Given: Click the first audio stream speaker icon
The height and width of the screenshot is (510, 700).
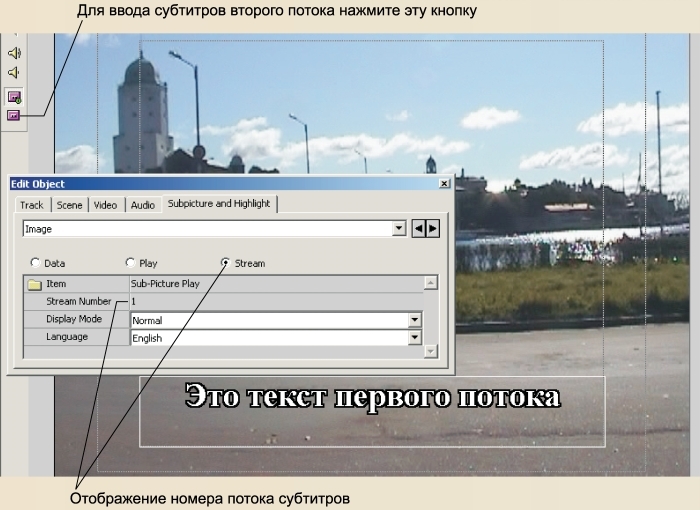Looking at the screenshot, I should point(14,53).
